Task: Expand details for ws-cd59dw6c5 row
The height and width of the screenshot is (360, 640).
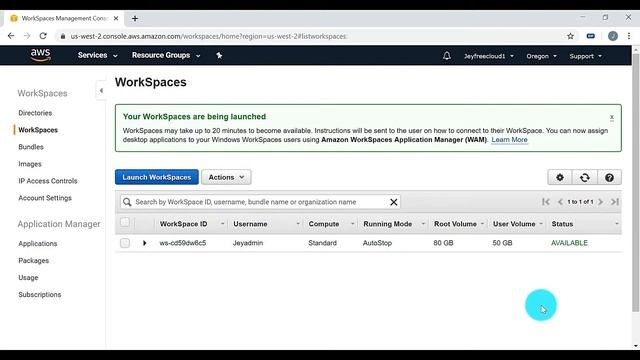Action: point(144,243)
